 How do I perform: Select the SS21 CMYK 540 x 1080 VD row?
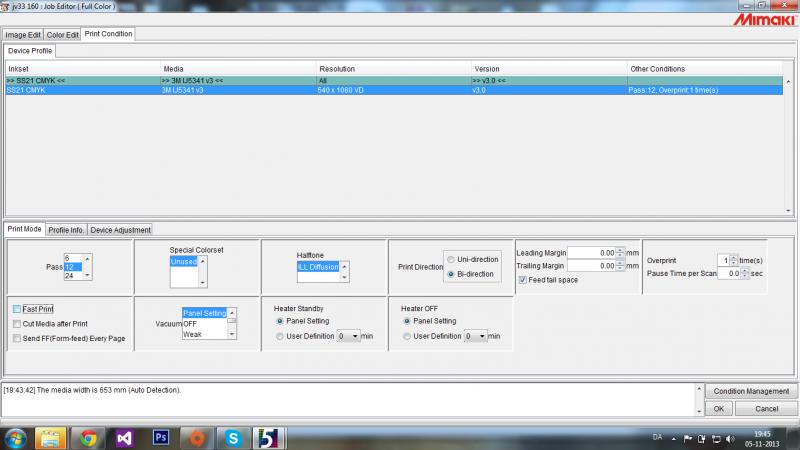click(394, 90)
